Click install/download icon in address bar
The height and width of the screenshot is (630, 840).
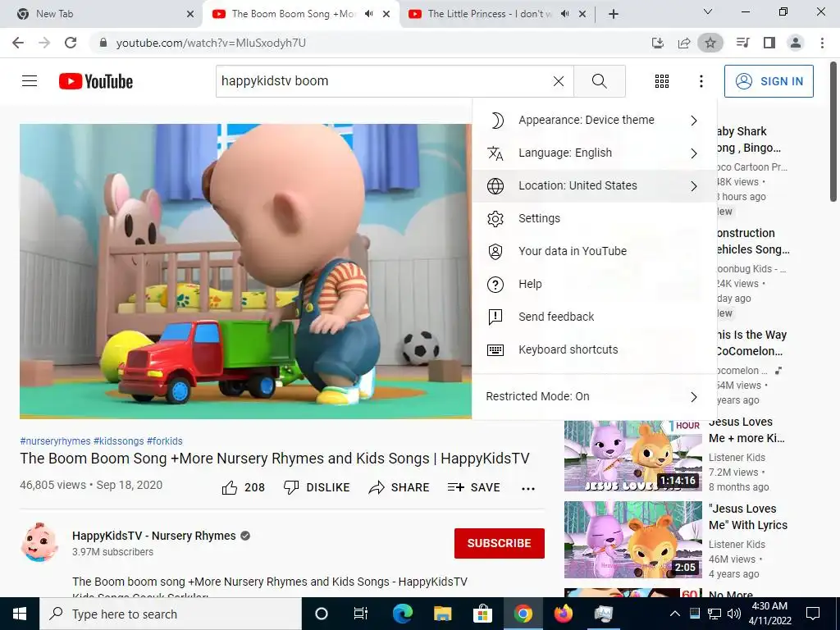tap(658, 43)
